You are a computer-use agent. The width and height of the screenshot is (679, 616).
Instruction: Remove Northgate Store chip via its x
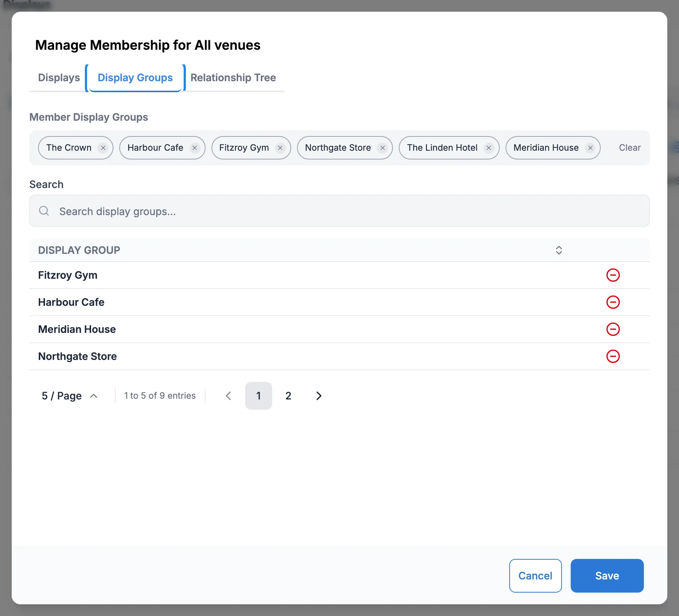tap(382, 148)
